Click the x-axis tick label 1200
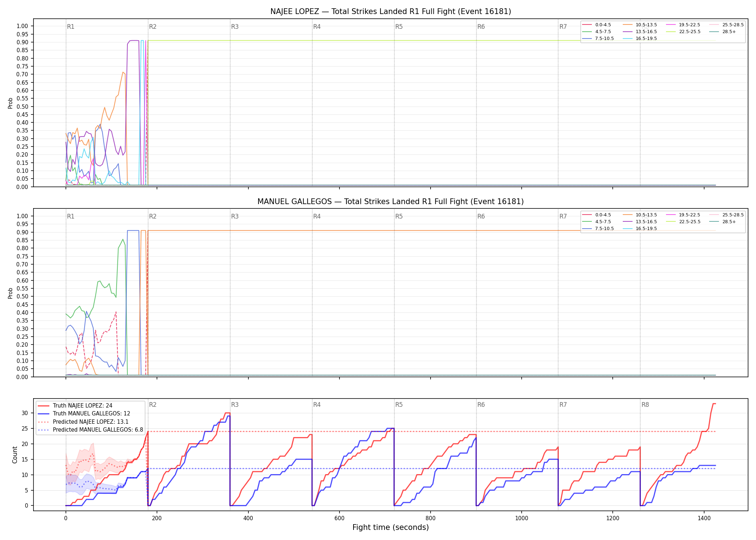The width and height of the screenshot is (756, 540). click(613, 518)
